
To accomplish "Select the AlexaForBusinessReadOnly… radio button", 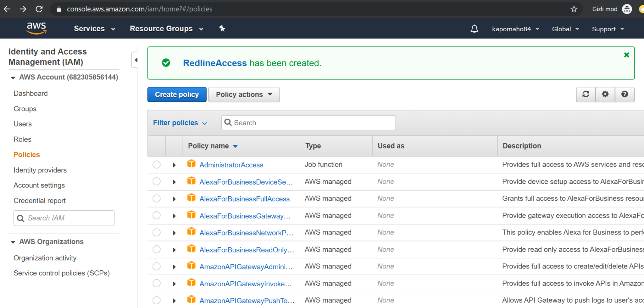I will coord(157,249).
